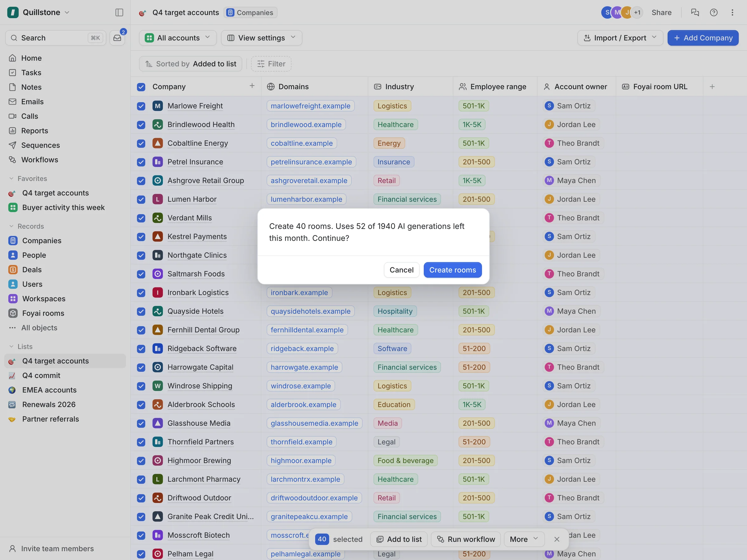Collapse the sidebar with the panel icon

119,12
